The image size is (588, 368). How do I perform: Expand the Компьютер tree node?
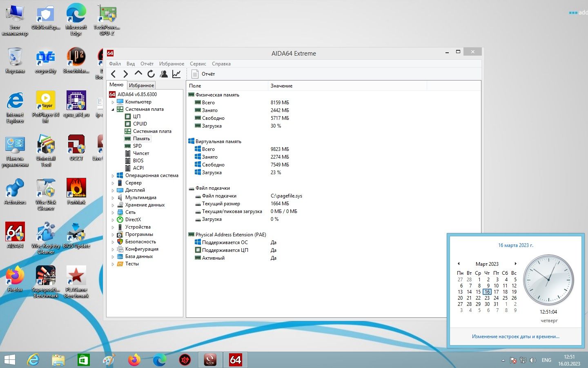coord(113,102)
